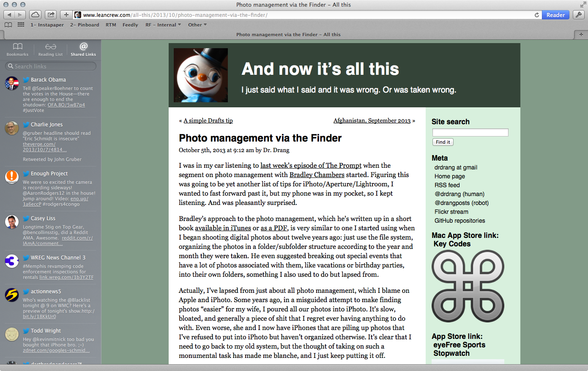The height and width of the screenshot is (371, 588).
Task: Click the Find it button
Action: point(443,142)
